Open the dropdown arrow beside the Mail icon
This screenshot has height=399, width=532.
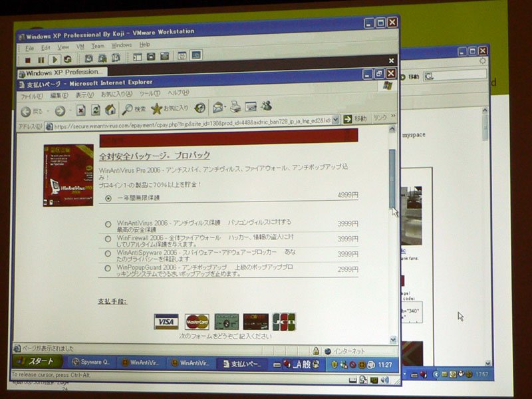(x=225, y=107)
